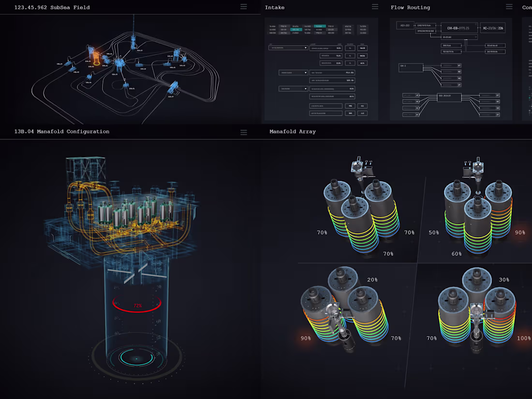Select the green tank cluster in Manafold Configuration
Image resolution: width=532 pixels, height=399 pixels.
point(136,212)
